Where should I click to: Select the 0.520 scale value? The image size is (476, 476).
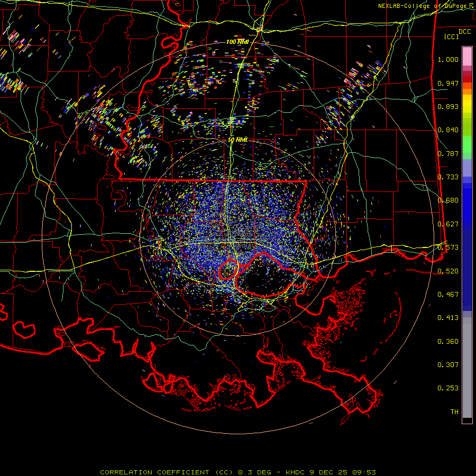(448, 271)
